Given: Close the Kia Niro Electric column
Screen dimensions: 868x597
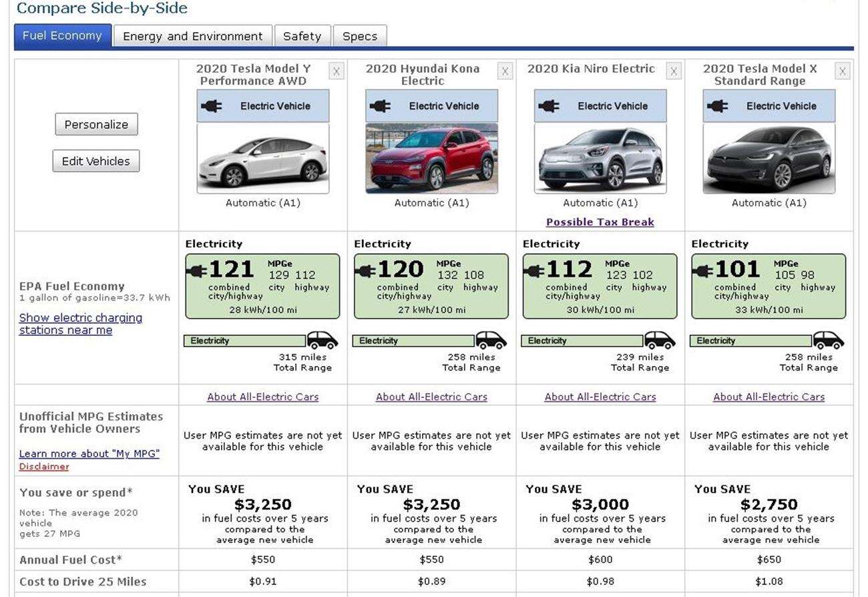Looking at the screenshot, I should coord(674,71).
